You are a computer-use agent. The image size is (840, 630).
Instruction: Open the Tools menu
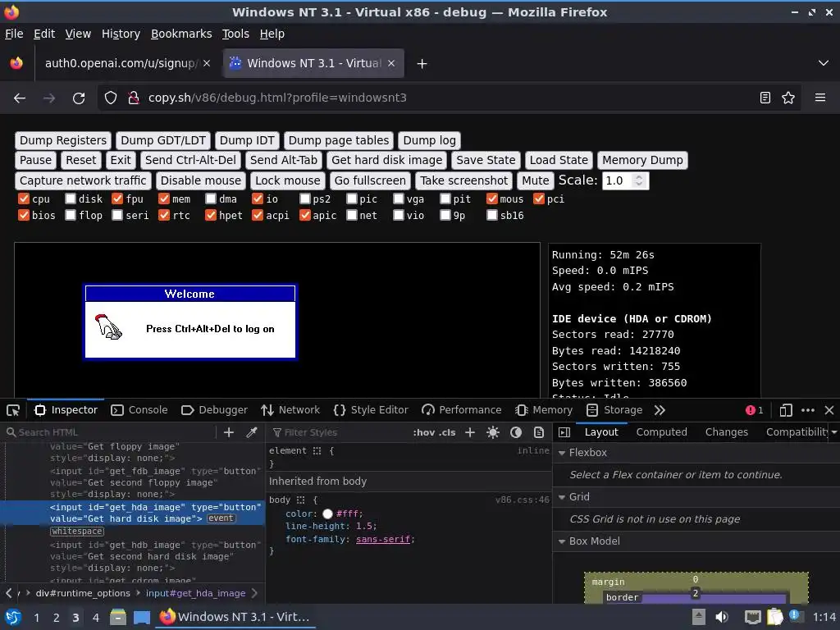235,34
